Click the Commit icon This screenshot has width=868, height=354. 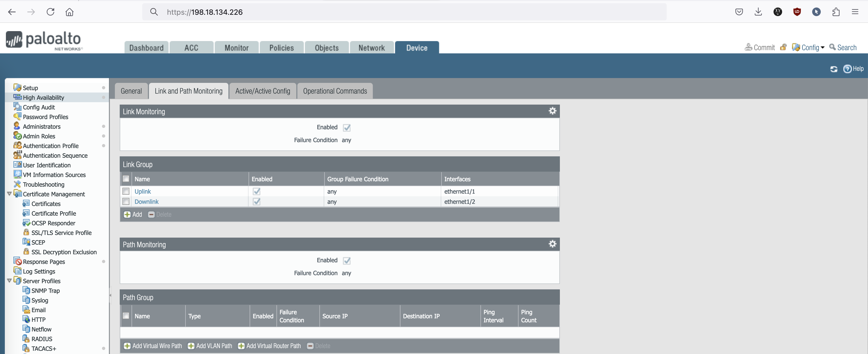(748, 47)
